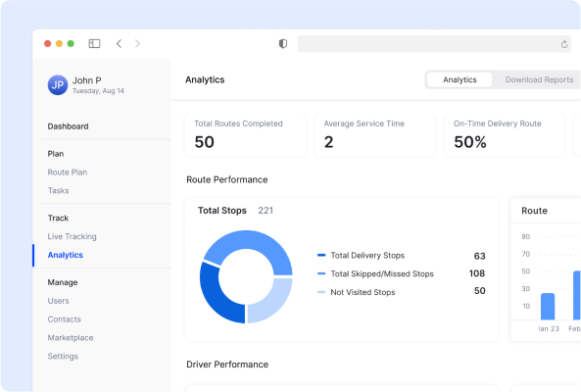Image resolution: width=581 pixels, height=392 pixels.
Task: Open Live Tracking in sidebar
Action: (x=72, y=236)
